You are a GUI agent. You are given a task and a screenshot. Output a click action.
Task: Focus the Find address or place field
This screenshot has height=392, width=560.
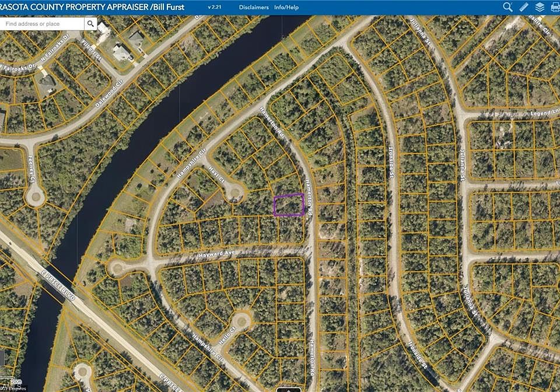[42, 23]
